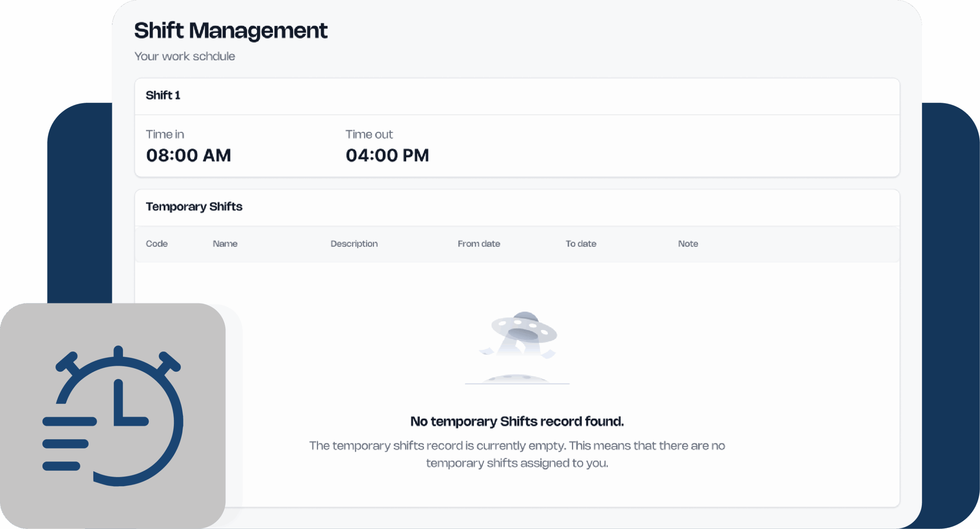The image size is (980, 529).
Task: Click the Description column header
Action: click(354, 244)
